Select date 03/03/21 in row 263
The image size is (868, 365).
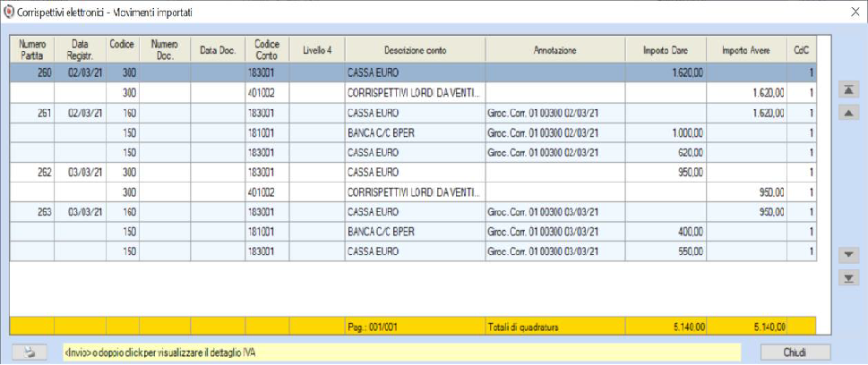81,212
